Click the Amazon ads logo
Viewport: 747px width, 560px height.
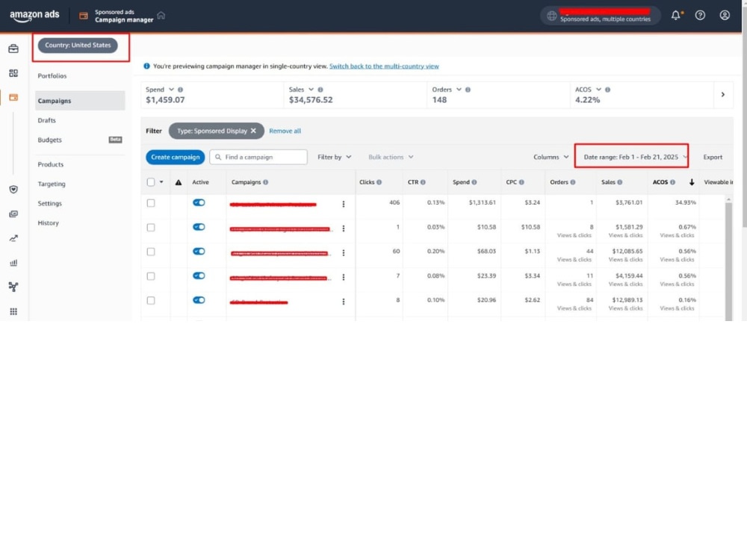point(34,15)
